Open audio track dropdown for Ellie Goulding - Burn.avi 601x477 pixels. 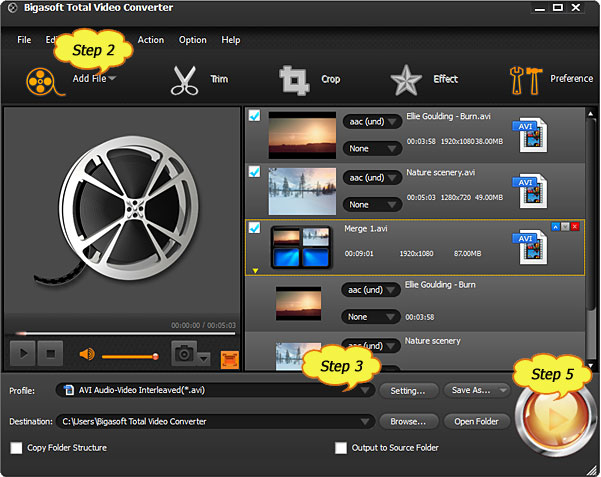click(372, 122)
